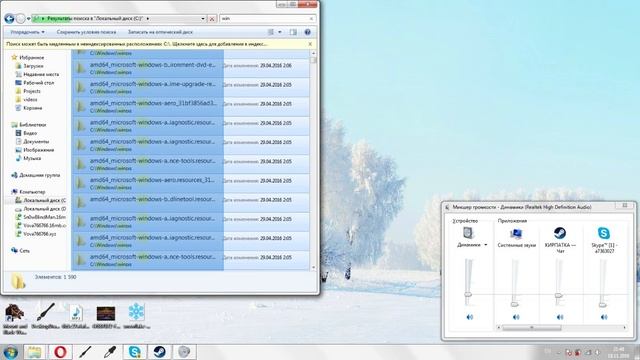Click the Skype icon in volume mixer

[x=604, y=233]
